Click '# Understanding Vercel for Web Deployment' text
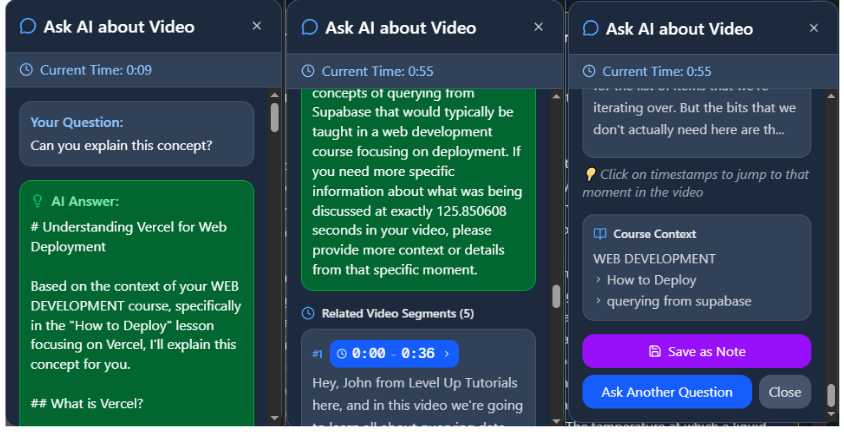Screen dimensions: 844x432 [x=129, y=237]
